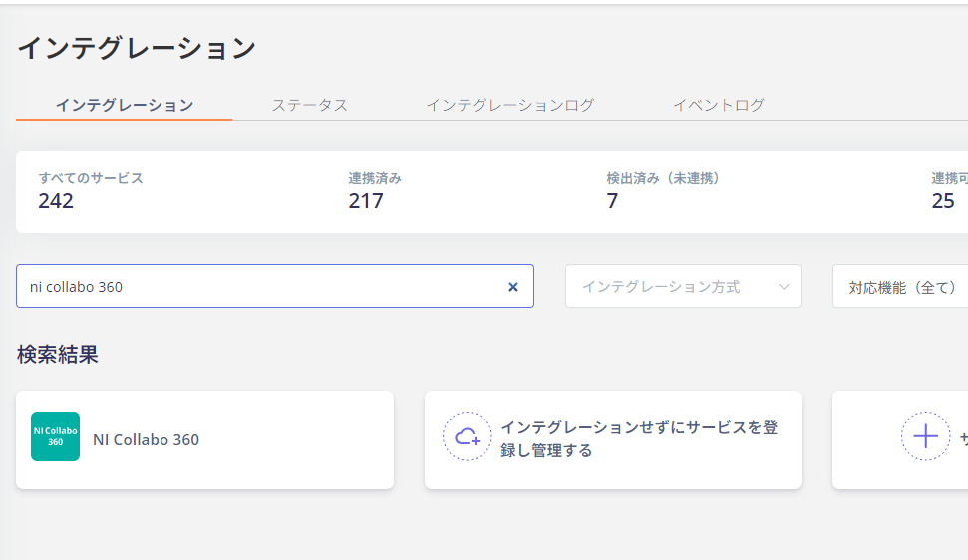Click the 連携済み label
The width and height of the screenshot is (968, 560).
point(375,178)
